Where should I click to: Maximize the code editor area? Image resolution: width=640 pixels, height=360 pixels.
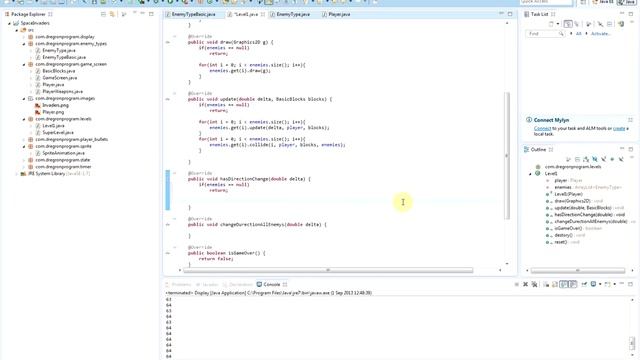coord(510,14)
